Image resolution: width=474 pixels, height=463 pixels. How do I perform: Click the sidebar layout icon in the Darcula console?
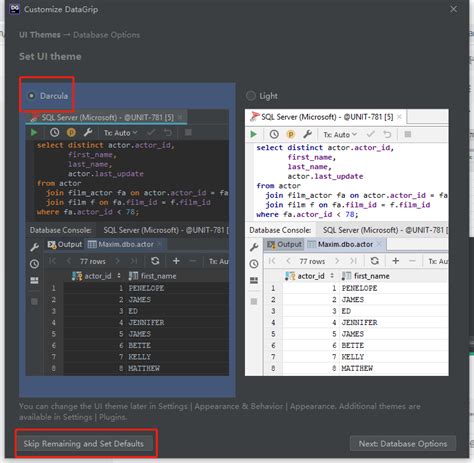tap(34, 280)
